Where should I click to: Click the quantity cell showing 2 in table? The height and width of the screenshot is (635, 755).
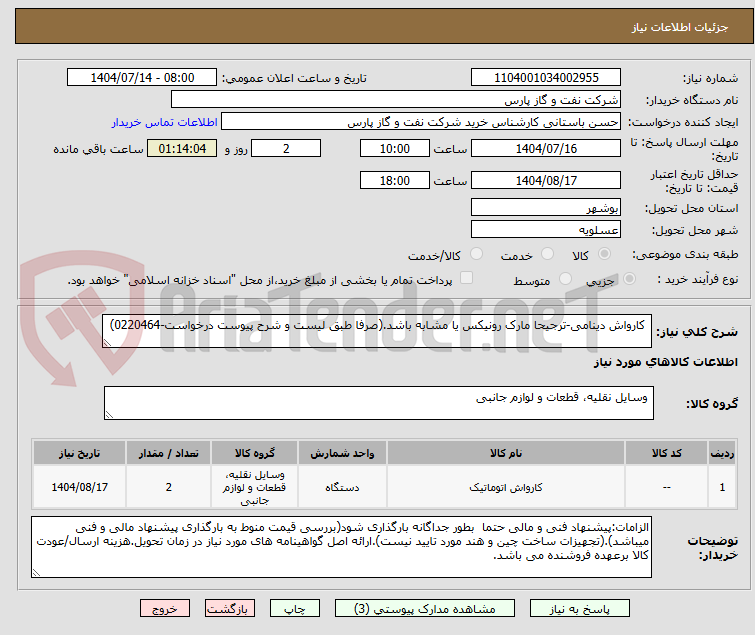pos(169,487)
